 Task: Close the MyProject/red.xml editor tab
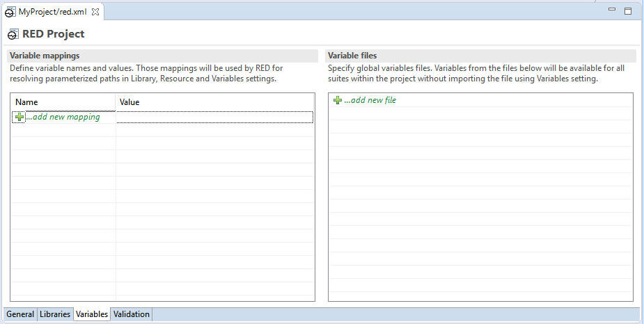click(95, 12)
